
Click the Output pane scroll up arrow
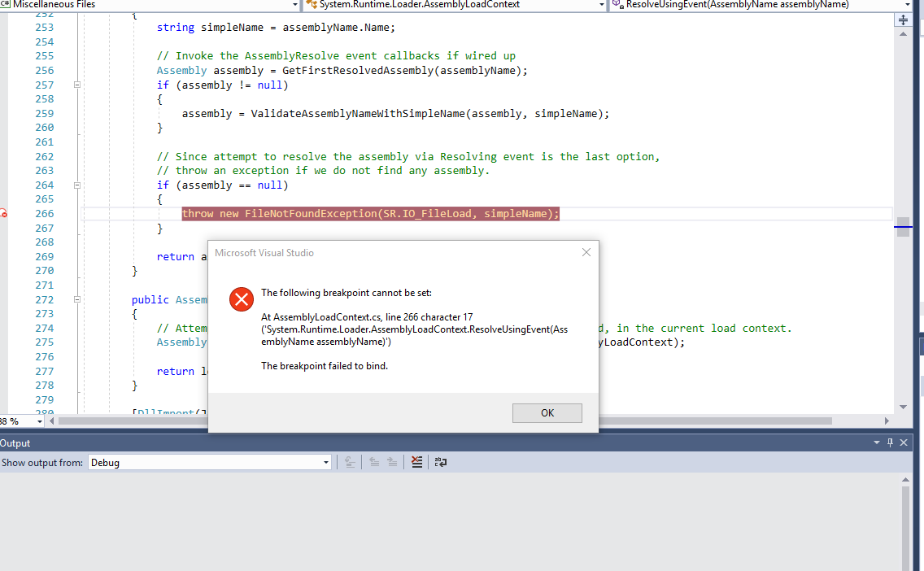906,480
